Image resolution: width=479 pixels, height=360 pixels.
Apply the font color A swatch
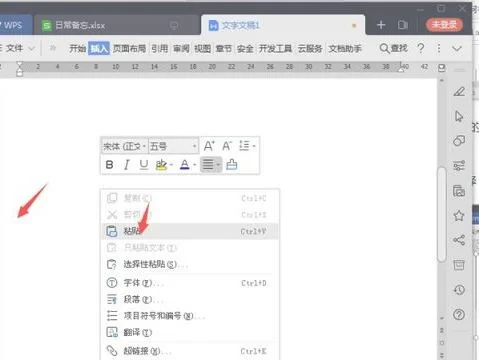185,164
